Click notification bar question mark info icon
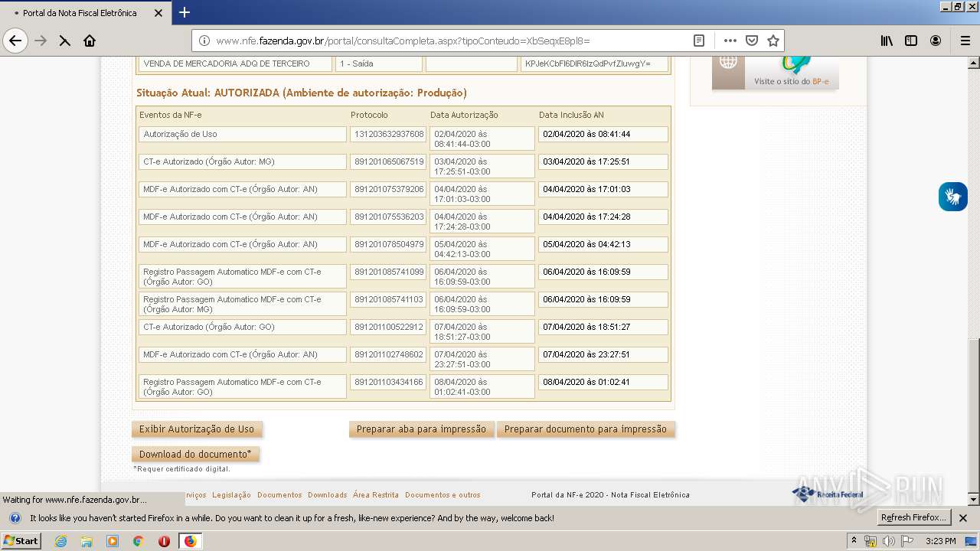Viewport: 980px width, 551px height. [15, 518]
